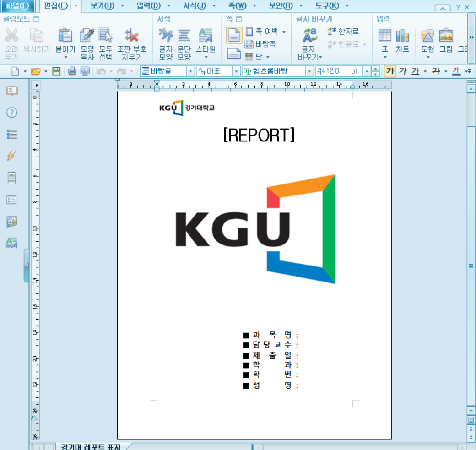
Task: Expand the font size 12.0 pt dropdown
Action: tap(367, 71)
